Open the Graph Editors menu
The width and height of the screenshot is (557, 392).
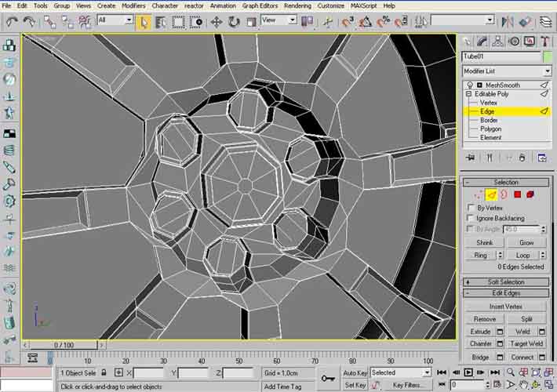(x=260, y=5)
